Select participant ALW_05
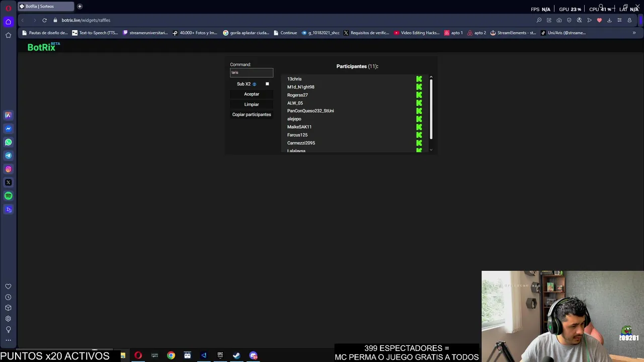Viewport: 644px width, 362px height. pos(295,103)
